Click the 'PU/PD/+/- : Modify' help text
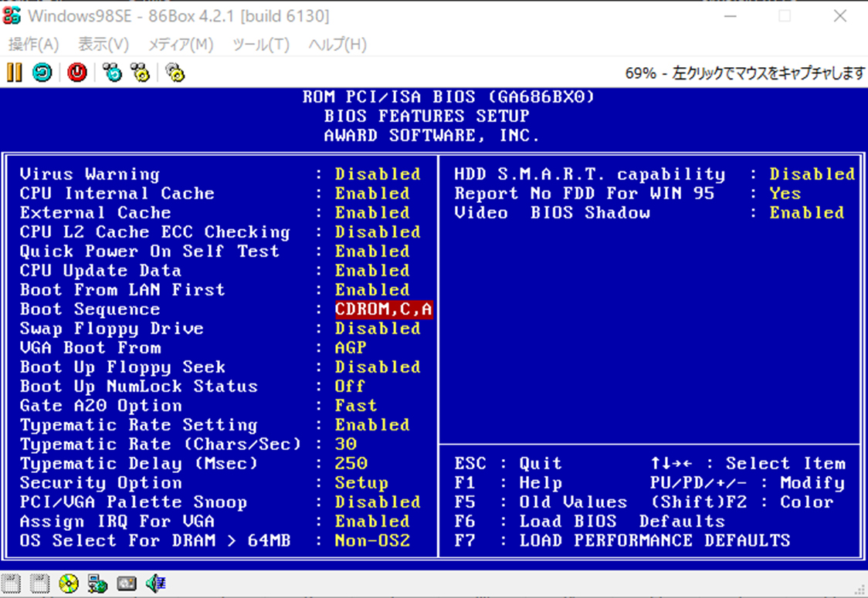868x598 pixels. pos(748,483)
